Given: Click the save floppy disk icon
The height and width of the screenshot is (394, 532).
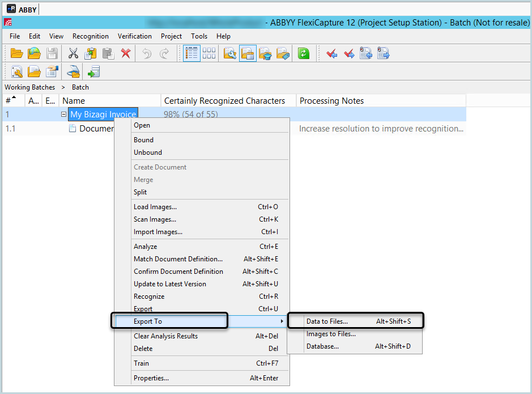Looking at the screenshot, I should [x=52, y=53].
